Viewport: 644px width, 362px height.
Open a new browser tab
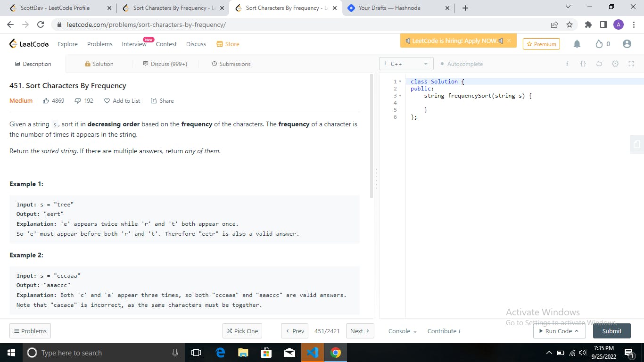(465, 8)
